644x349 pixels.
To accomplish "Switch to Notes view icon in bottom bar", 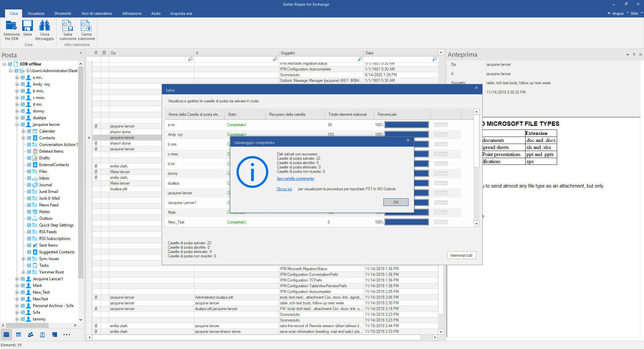I will 55,335.
